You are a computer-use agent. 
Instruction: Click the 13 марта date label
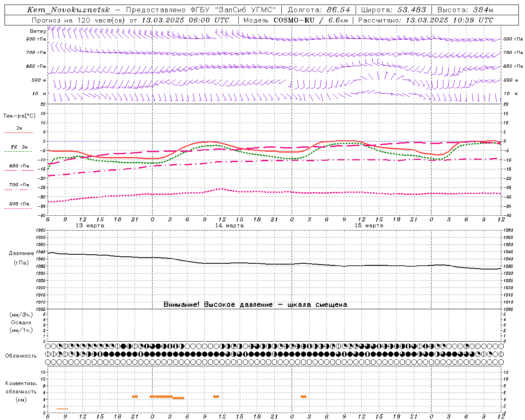90,226
